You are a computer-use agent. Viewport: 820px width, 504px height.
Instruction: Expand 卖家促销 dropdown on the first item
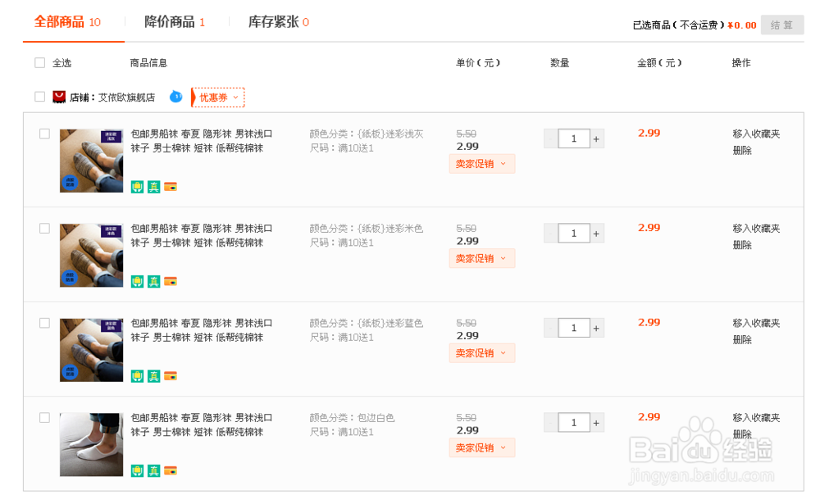pyautogui.click(x=481, y=164)
